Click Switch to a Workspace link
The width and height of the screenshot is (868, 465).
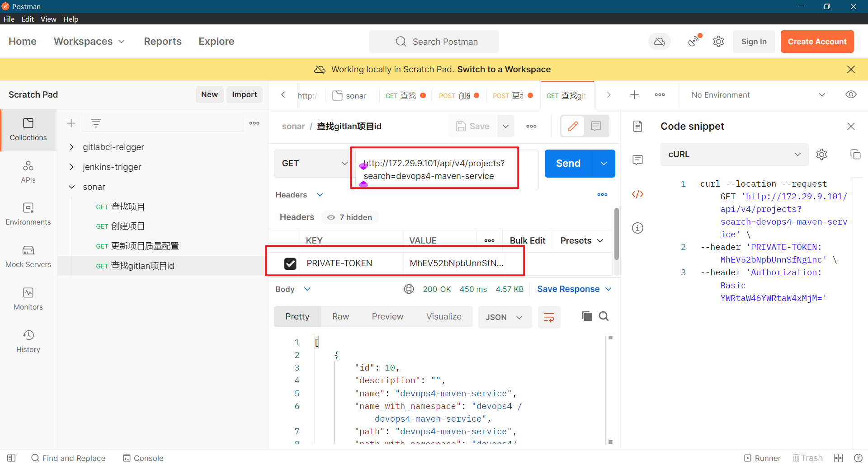504,69
